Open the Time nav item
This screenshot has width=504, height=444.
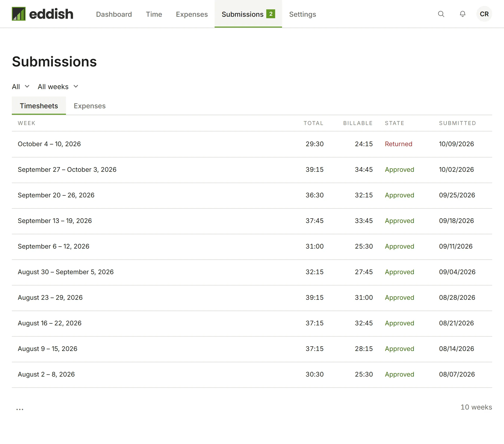(154, 14)
